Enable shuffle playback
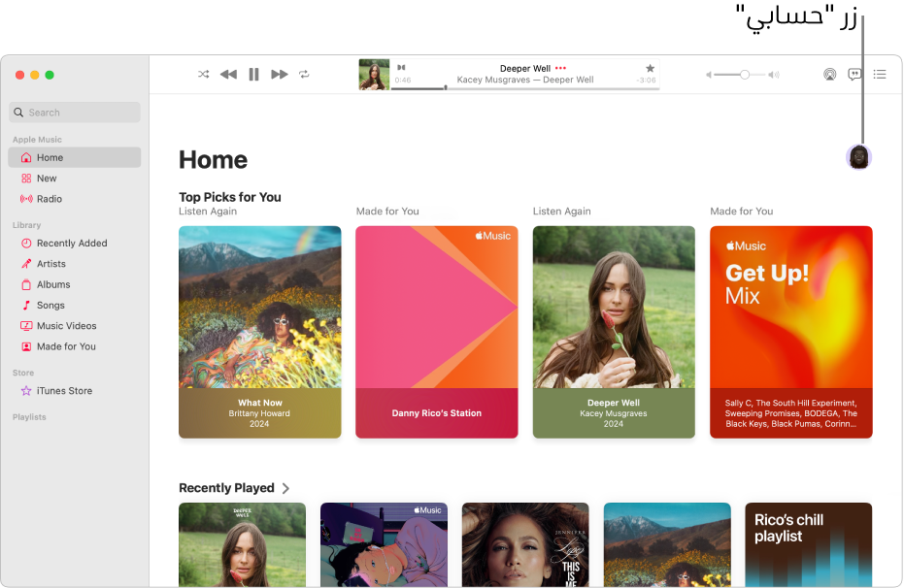Screen dimensions: 904x588 [203, 74]
